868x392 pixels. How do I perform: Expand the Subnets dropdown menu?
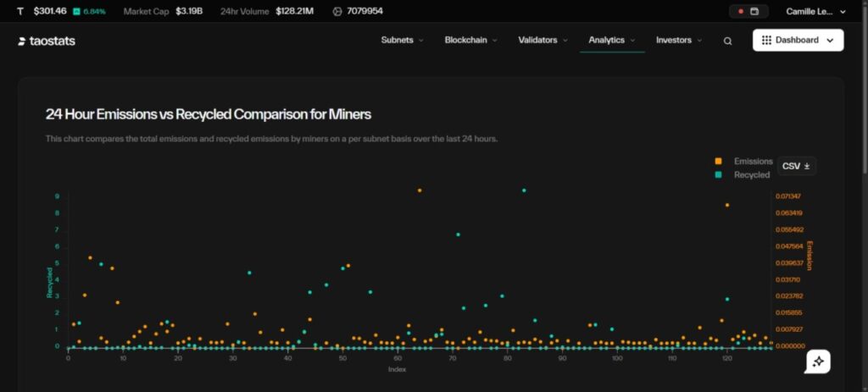402,40
